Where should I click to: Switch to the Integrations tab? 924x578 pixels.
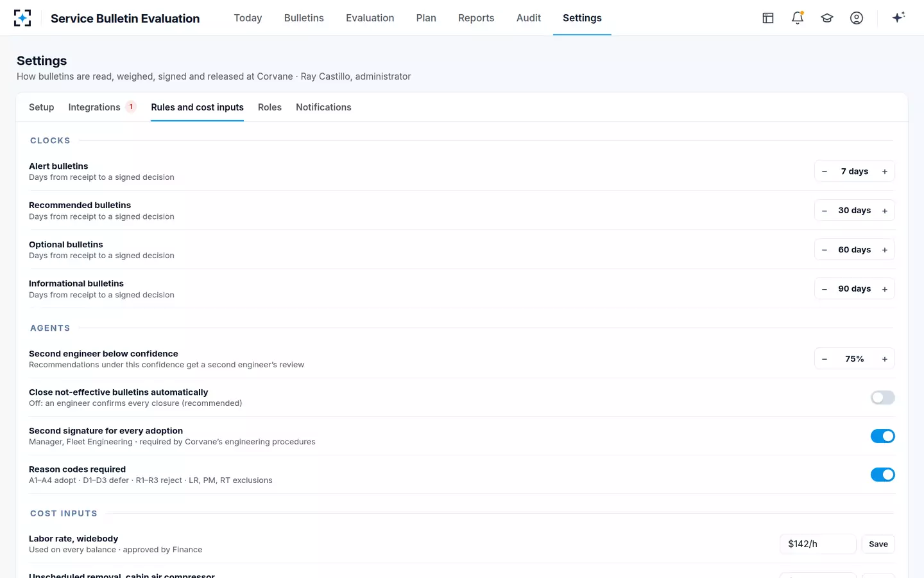click(x=102, y=107)
